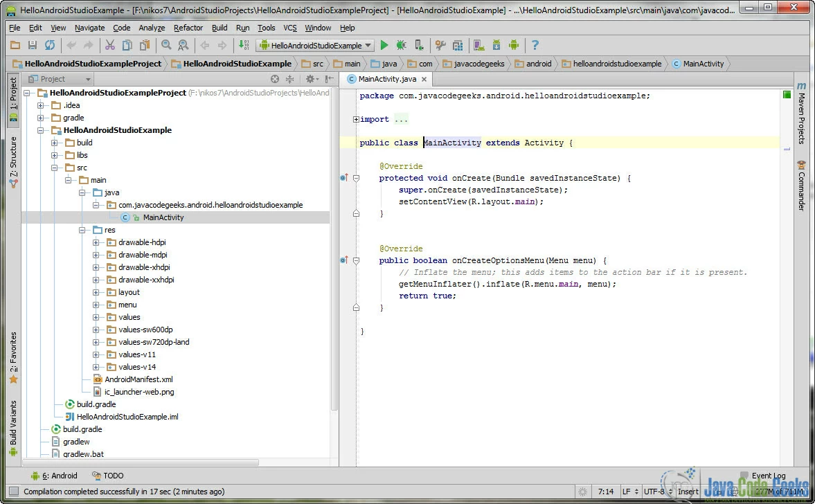Image resolution: width=815 pixels, height=504 pixels.
Task: Click the Cut scissors icon
Action: coord(109,45)
